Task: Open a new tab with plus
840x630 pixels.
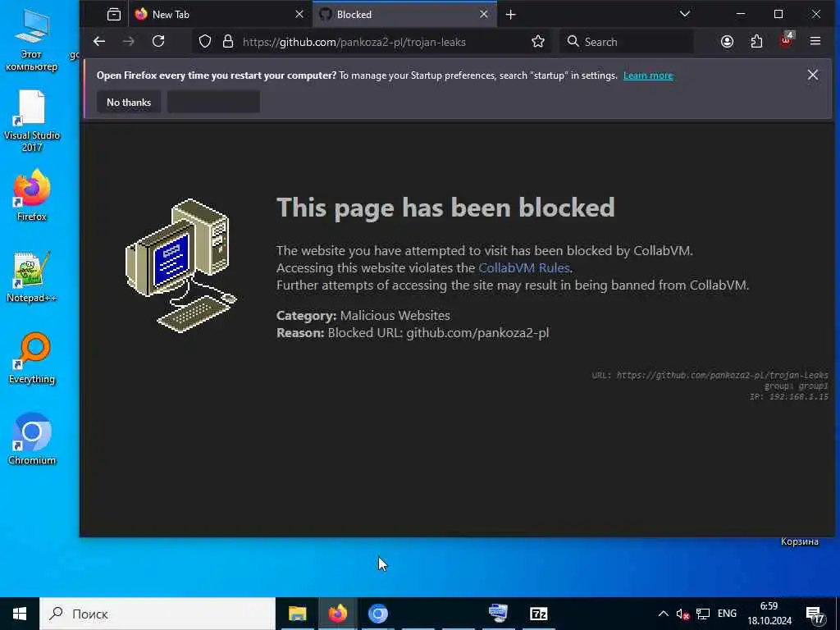Action: pos(510,15)
